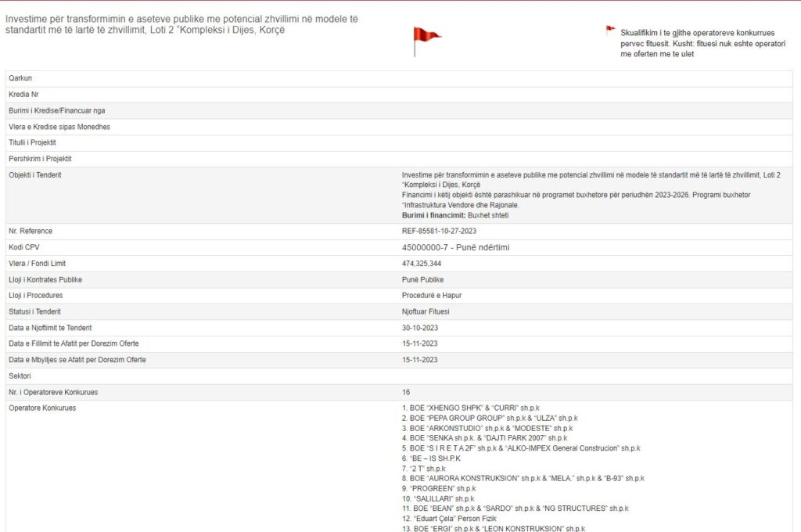This screenshot has width=801, height=532.
Task: Select reference number REF-85581-10-27-2023
Action: [x=439, y=232]
